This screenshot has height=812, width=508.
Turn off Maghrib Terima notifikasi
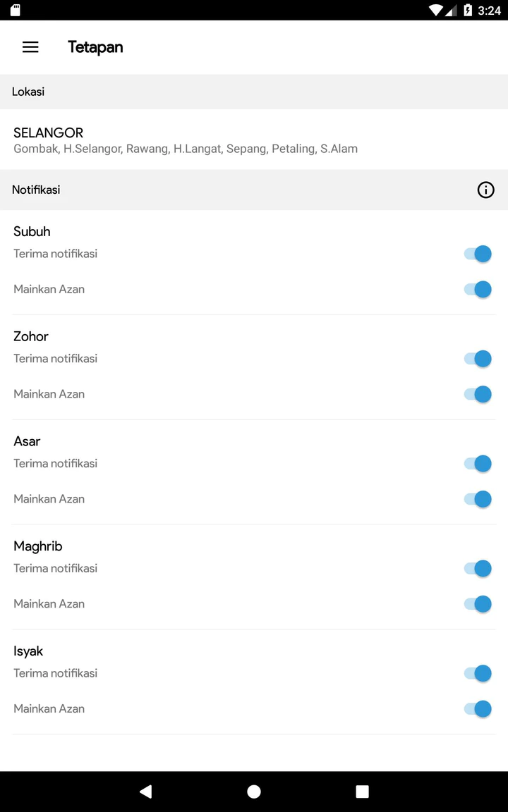pos(478,568)
